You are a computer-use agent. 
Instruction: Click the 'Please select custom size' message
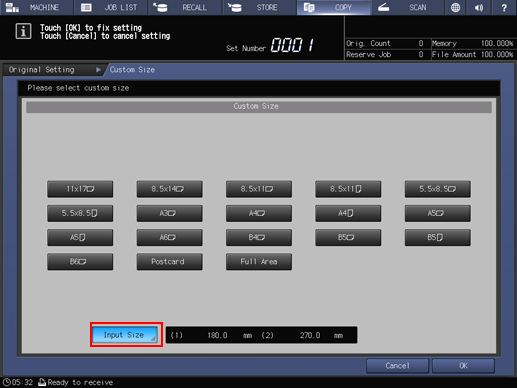tap(78, 88)
